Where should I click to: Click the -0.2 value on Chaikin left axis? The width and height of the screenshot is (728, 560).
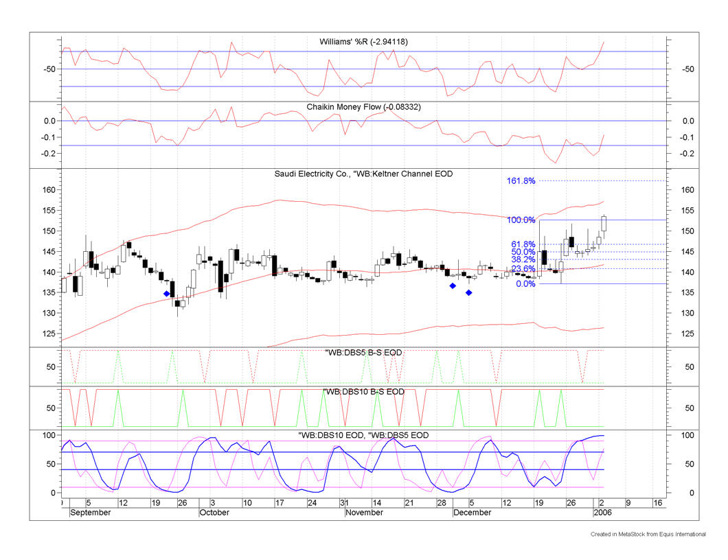(47, 154)
